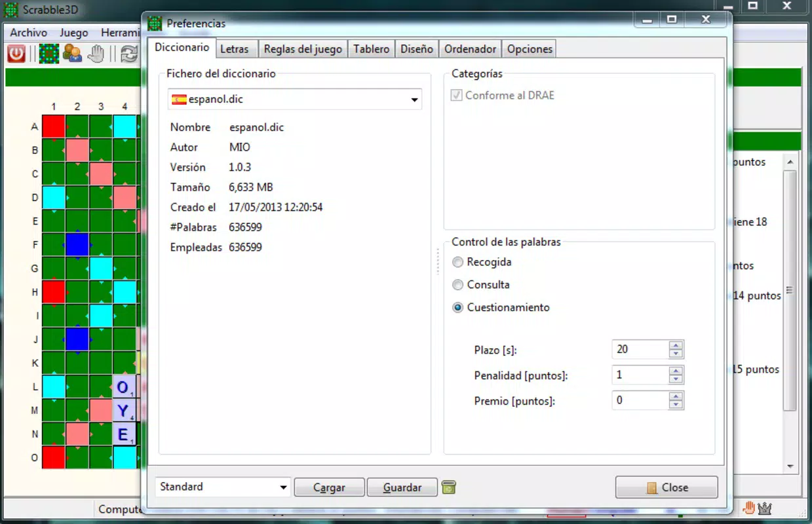Maximize the Preferencias dialog

click(x=672, y=20)
